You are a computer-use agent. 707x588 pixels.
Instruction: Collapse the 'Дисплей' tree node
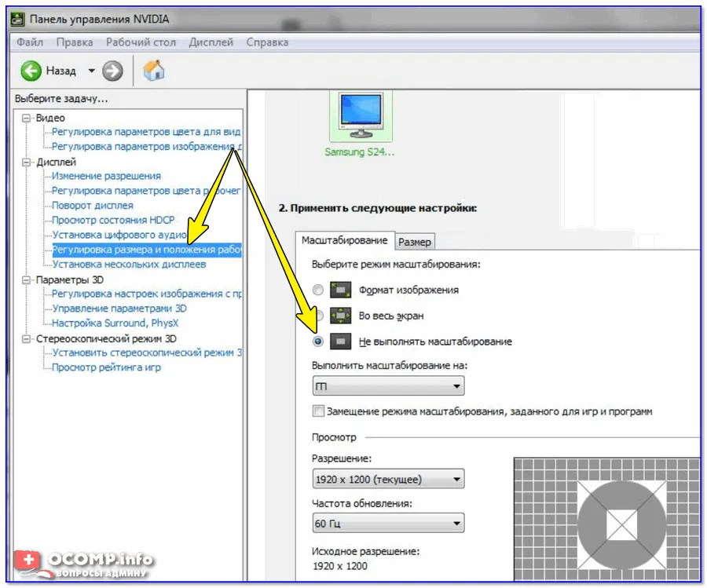point(27,163)
